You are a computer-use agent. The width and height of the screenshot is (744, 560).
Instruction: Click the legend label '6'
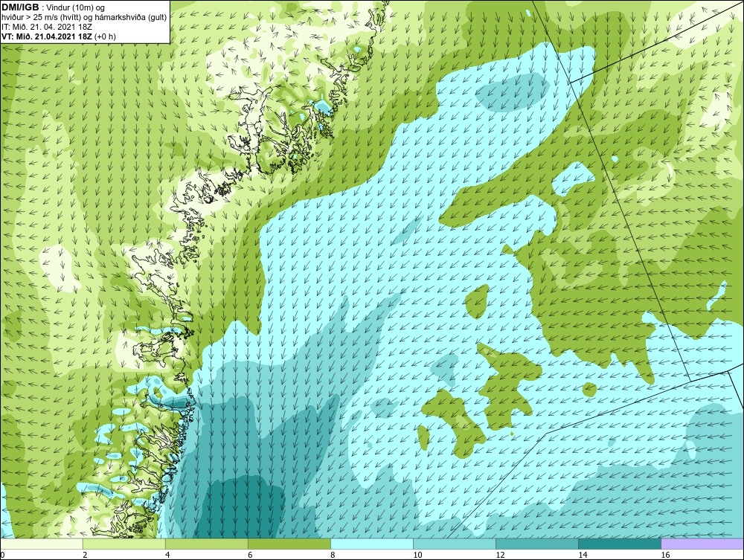pyautogui.click(x=250, y=556)
